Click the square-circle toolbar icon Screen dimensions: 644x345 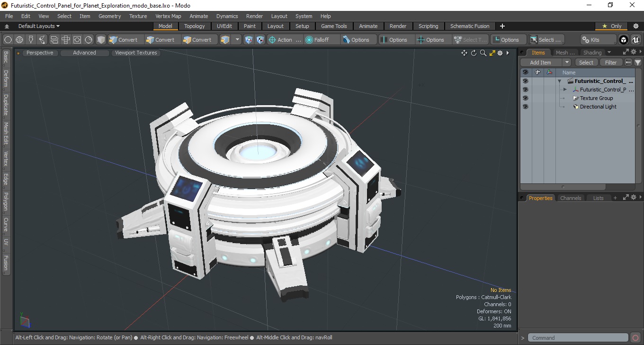click(77, 40)
